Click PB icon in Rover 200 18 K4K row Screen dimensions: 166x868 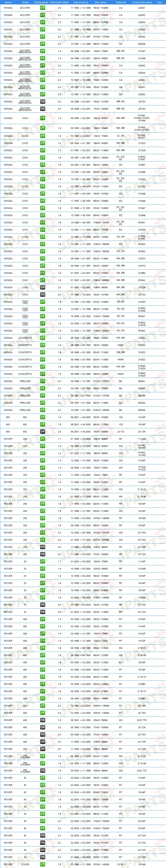point(42,518)
